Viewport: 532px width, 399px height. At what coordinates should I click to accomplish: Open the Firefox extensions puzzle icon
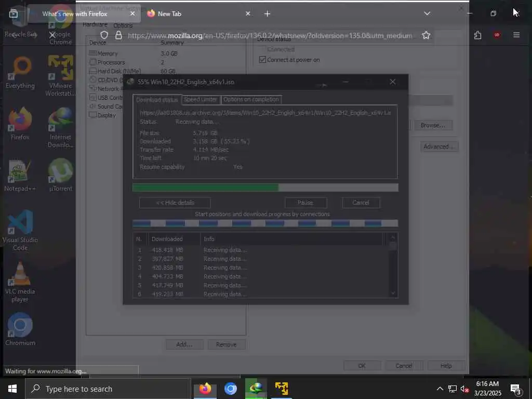click(x=478, y=35)
